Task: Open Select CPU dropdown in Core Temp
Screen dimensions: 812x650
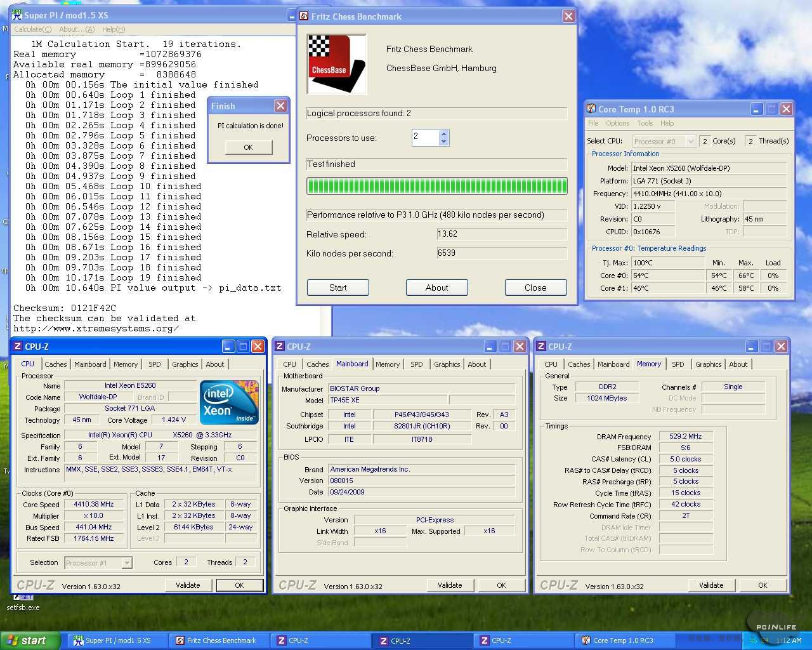Action: pos(691,142)
